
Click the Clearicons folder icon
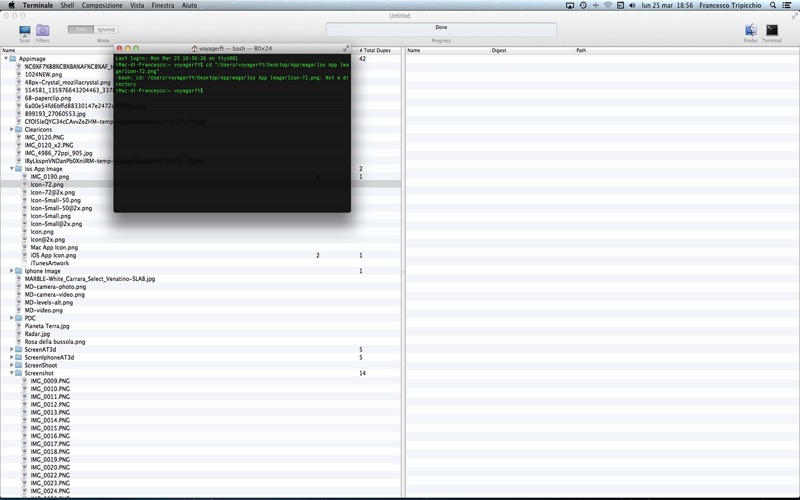[18, 130]
